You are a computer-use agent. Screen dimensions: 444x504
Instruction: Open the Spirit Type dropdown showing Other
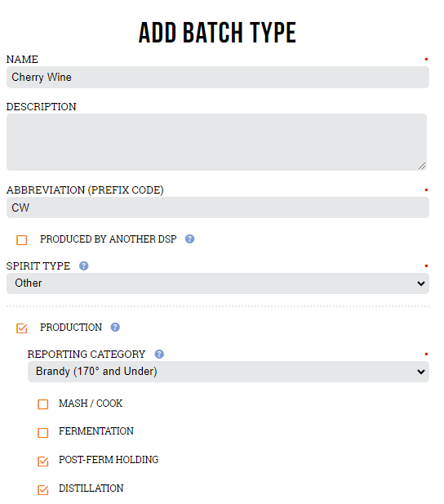point(218,283)
